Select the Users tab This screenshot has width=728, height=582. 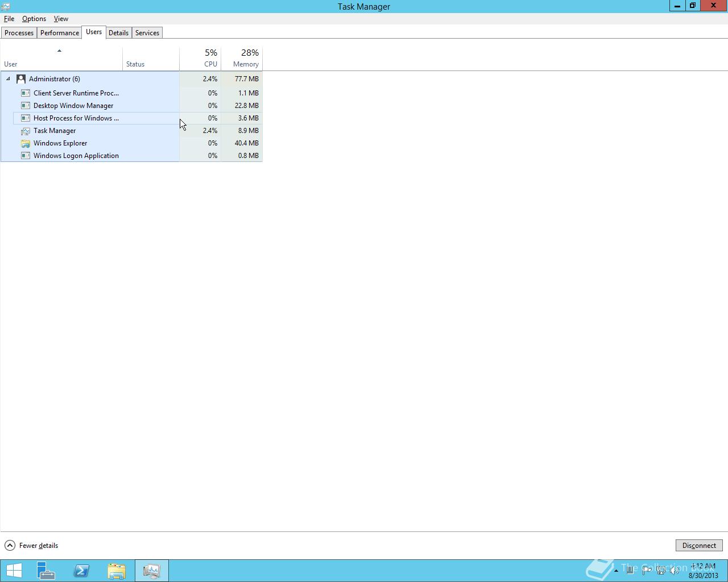click(x=94, y=32)
